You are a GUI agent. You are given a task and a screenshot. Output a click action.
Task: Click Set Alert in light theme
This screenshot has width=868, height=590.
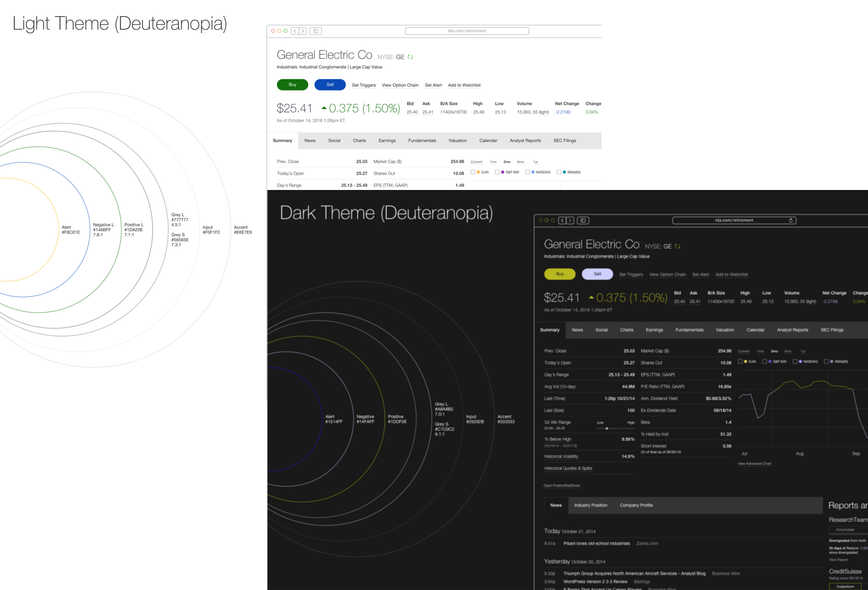click(x=433, y=85)
